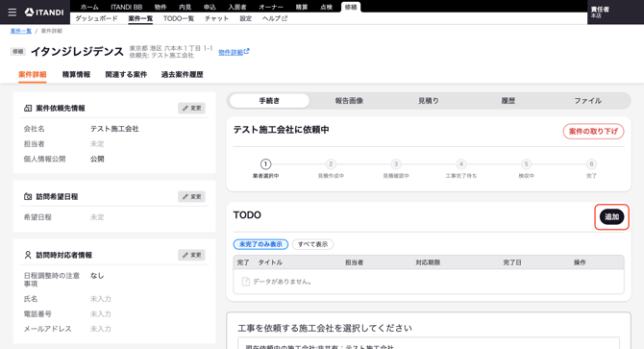Click step 5 検収中 circle
The height and width of the screenshot is (349, 644).
coord(526,164)
